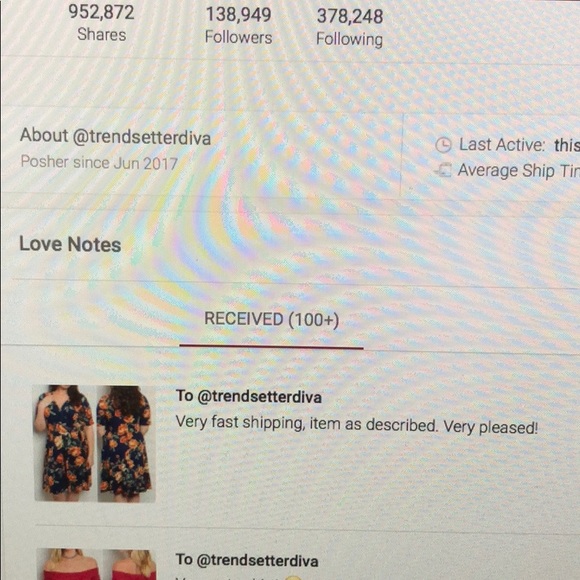This screenshot has width=580, height=580.
Task: View the 378,248 Following list
Action: (x=350, y=17)
